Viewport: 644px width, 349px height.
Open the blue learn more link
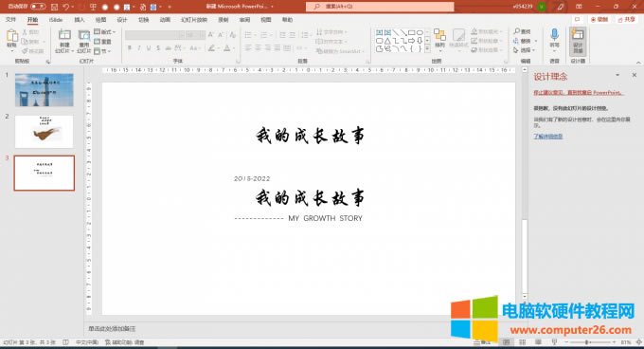click(548, 136)
